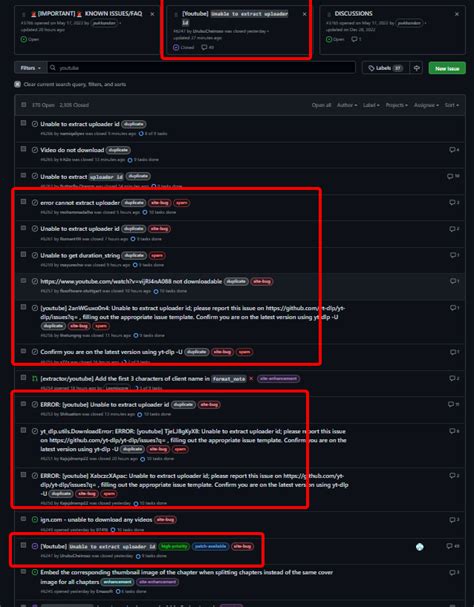Click comment icon on Video do not download

[452, 149]
